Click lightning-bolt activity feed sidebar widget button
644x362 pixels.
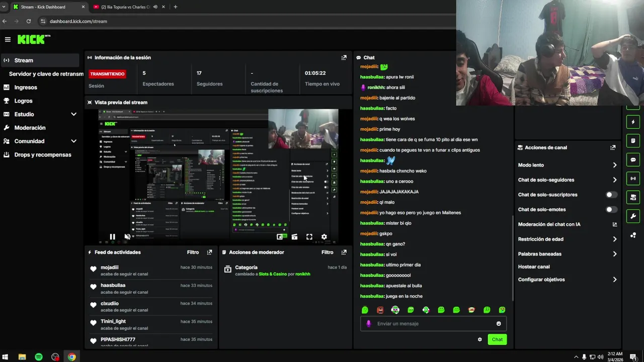click(x=633, y=122)
